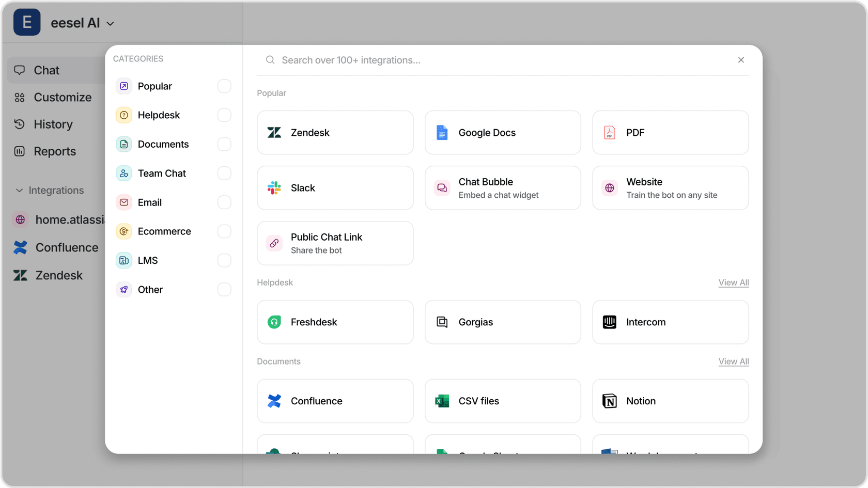The height and width of the screenshot is (488, 868).
Task: Check the Email category checkbox
Action: 224,202
